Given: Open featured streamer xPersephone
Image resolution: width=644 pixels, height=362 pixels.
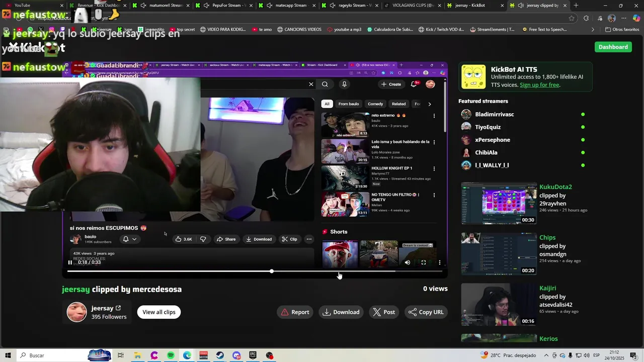Looking at the screenshot, I should pos(493,140).
